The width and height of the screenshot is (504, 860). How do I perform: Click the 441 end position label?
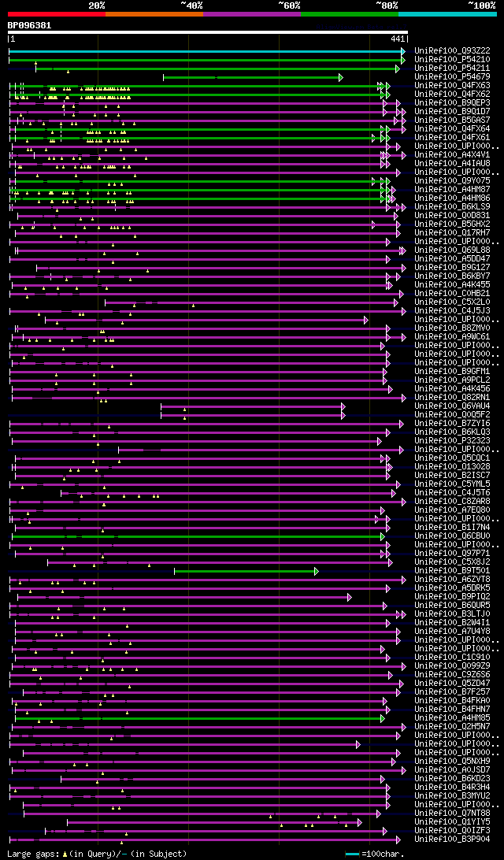tap(398, 39)
